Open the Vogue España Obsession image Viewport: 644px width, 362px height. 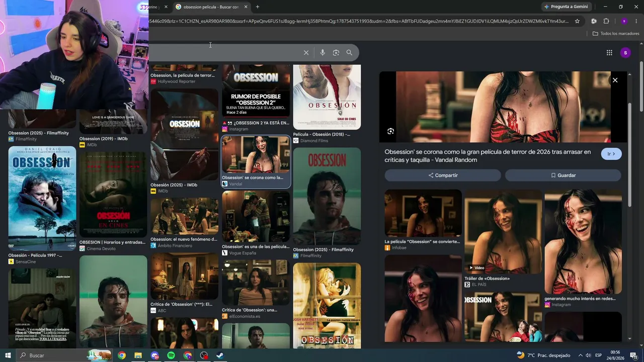tap(256, 216)
